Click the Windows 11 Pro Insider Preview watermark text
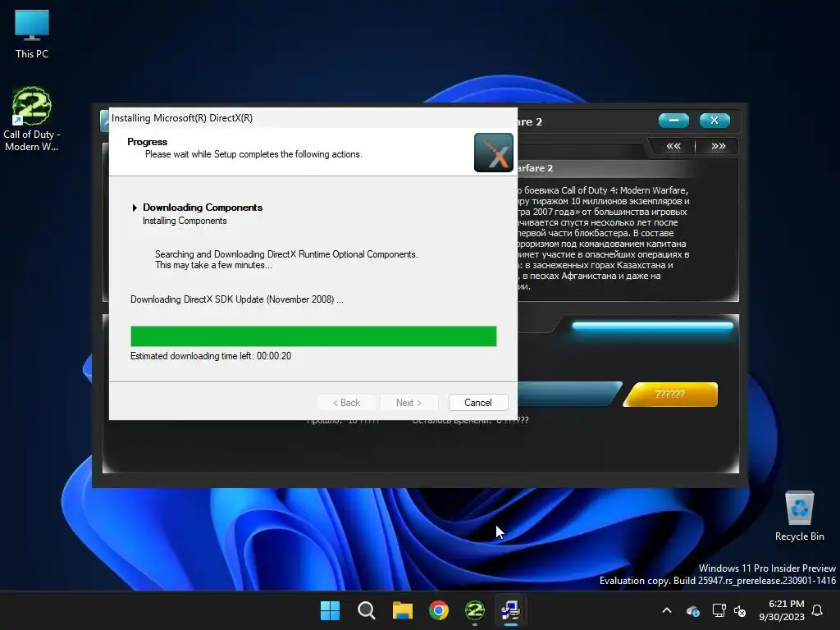This screenshot has height=630, width=840. click(x=767, y=568)
